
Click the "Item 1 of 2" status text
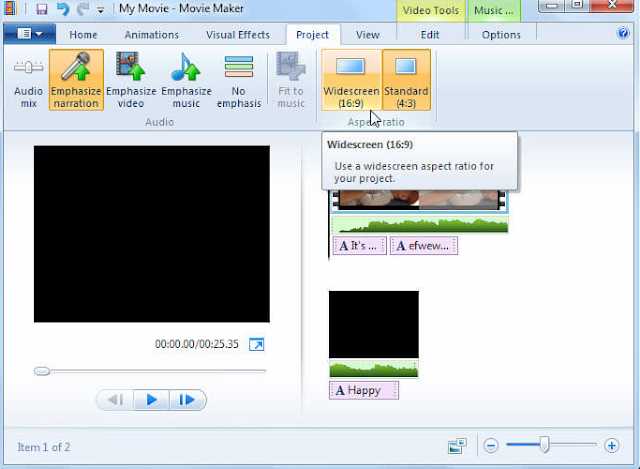click(44, 447)
